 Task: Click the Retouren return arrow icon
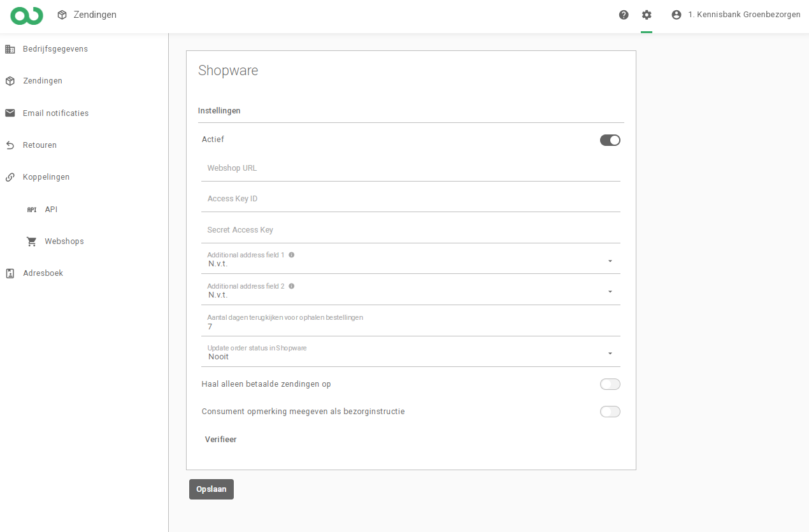(x=10, y=145)
